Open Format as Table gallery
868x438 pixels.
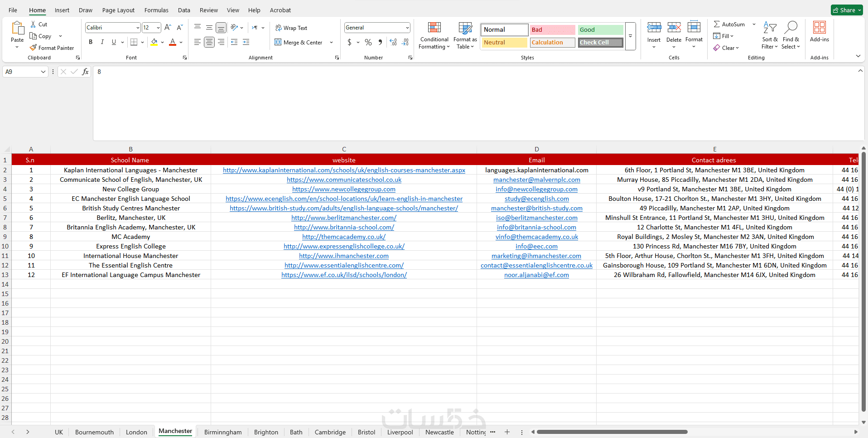465,35
